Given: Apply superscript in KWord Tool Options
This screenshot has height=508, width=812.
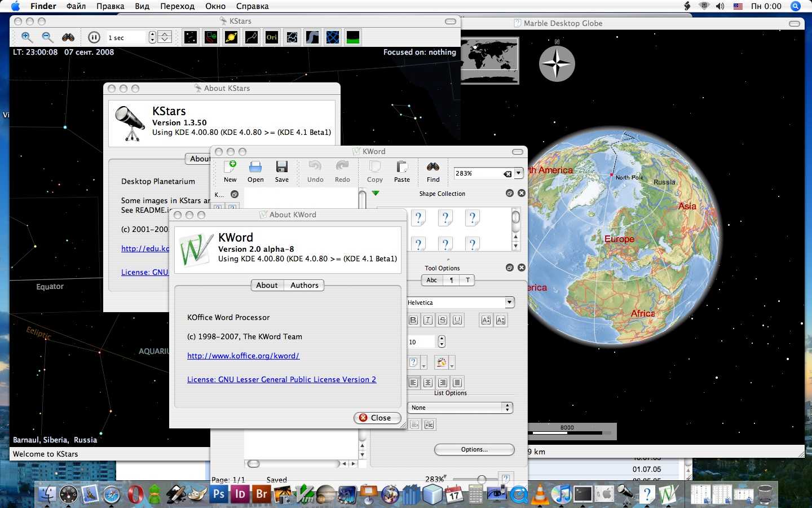Looking at the screenshot, I should click(486, 320).
